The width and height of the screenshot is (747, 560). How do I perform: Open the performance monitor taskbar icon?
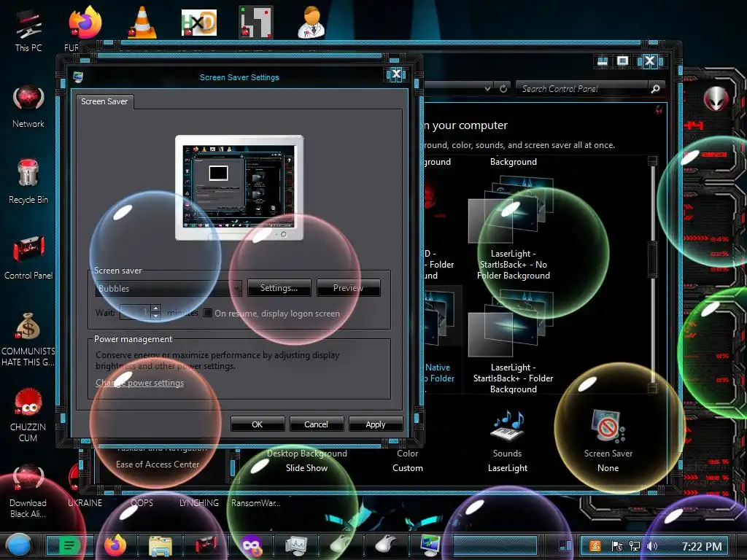point(296,545)
